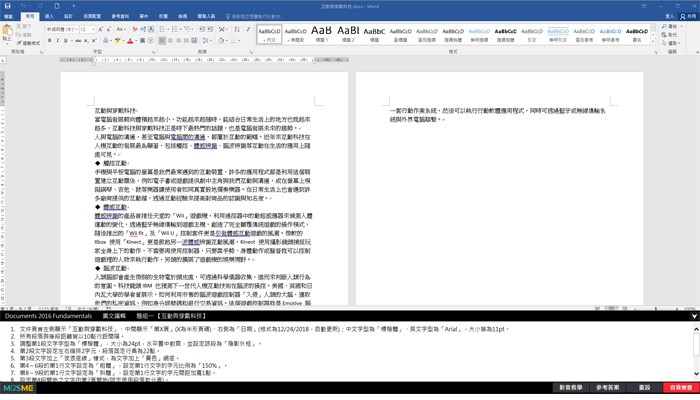Switch to the Insert (插入) ribbon tab
Viewport: 700px width, 400px height.
click(49, 16)
